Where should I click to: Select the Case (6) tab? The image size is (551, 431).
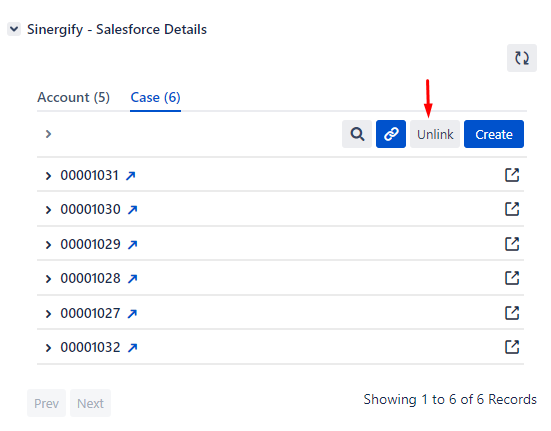[155, 97]
